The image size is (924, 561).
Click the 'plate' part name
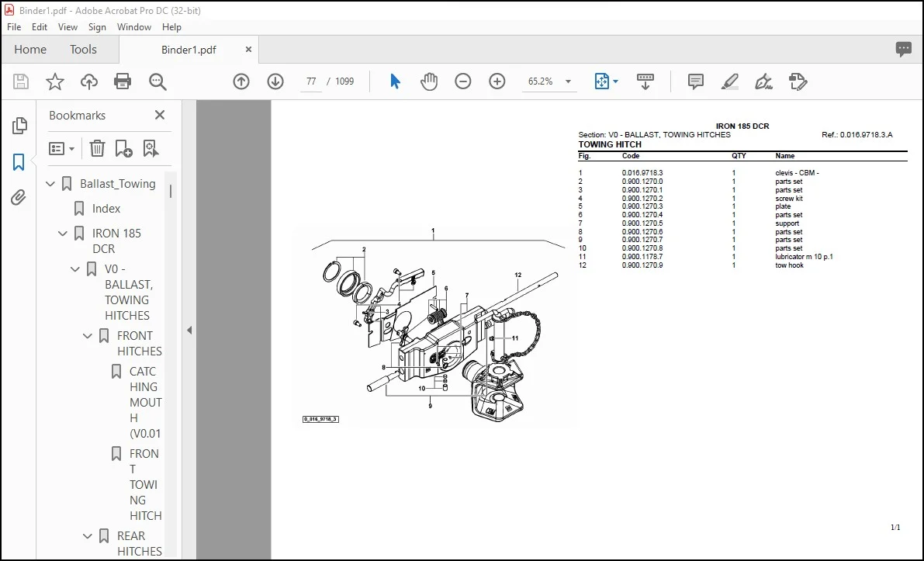(x=783, y=207)
